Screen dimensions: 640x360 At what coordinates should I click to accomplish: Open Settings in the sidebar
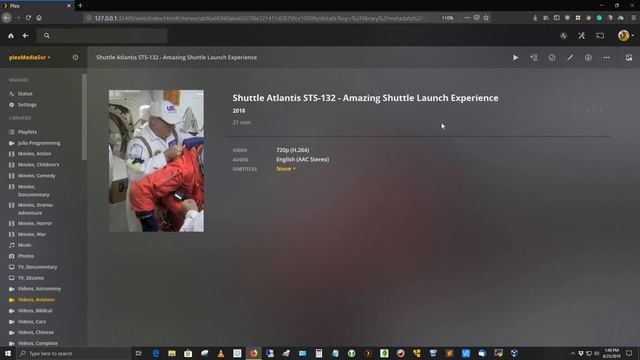(x=27, y=105)
